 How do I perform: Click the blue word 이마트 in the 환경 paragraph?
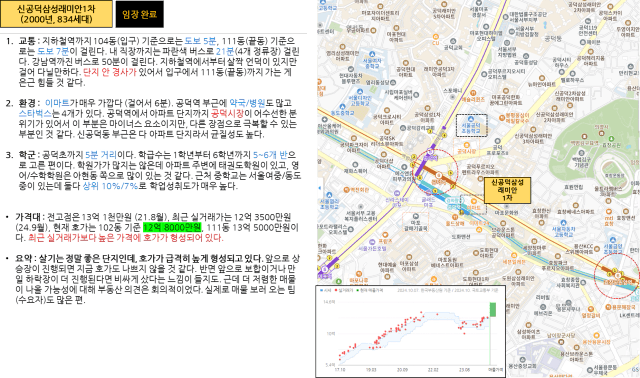57,103
